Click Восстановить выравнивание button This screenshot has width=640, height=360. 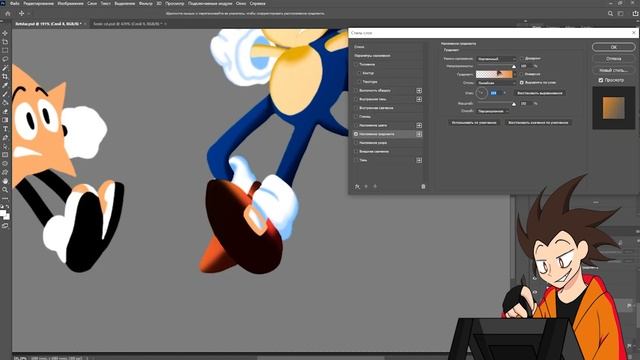(x=540, y=93)
